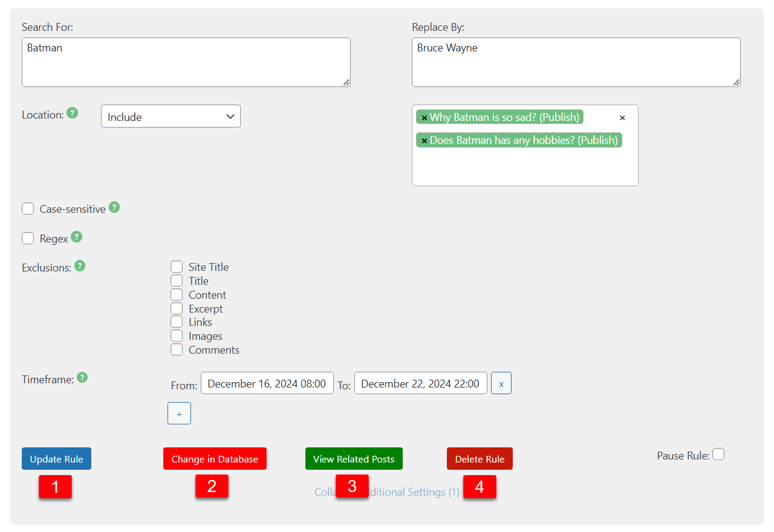Clear all selected posts with the x
This screenshot has height=532, width=774.
click(622, 118)
